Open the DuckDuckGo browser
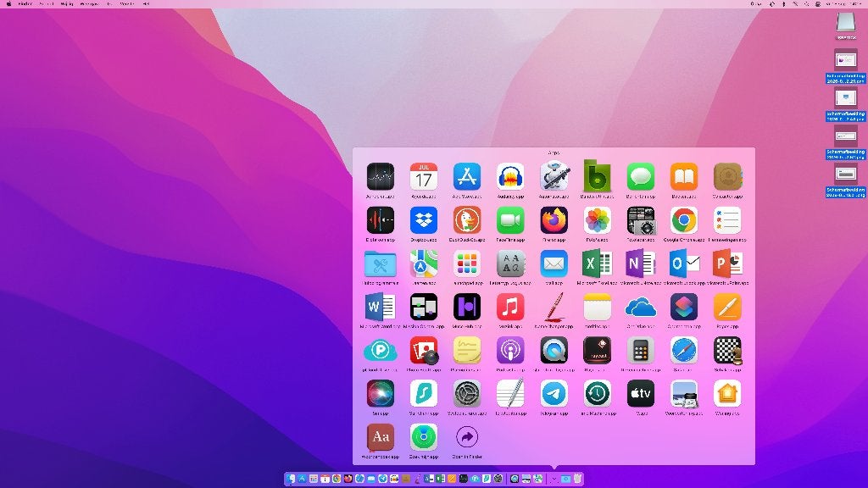This screenshot has height=488, width=868. coord(467,220)
